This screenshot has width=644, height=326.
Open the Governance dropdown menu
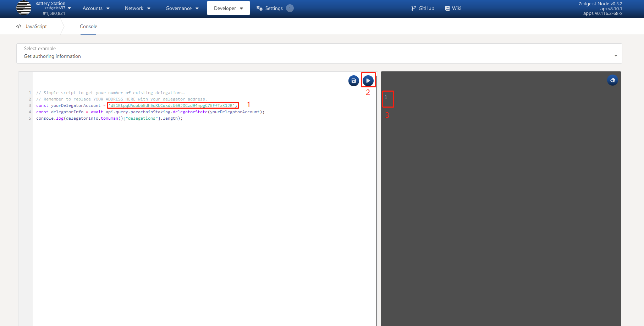(182, 8)
